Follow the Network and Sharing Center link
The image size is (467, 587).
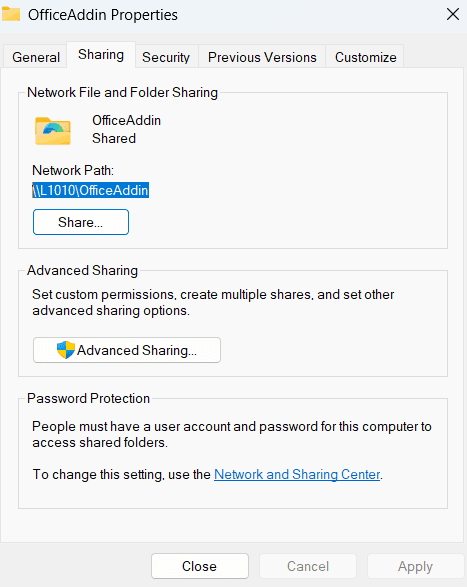click(297, 474)
